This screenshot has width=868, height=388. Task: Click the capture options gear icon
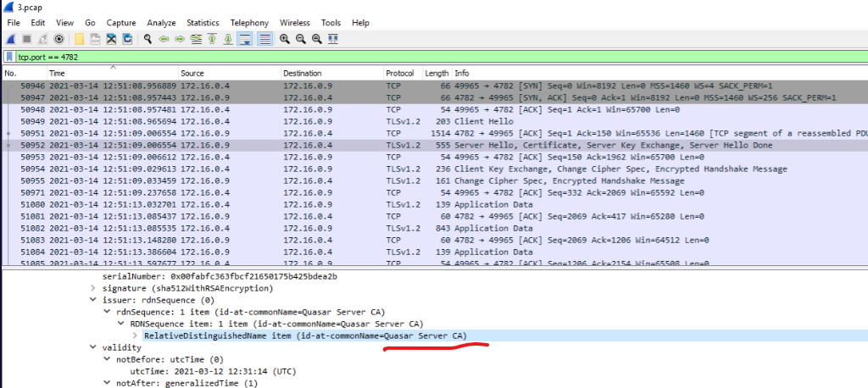(x=58, y=39)
